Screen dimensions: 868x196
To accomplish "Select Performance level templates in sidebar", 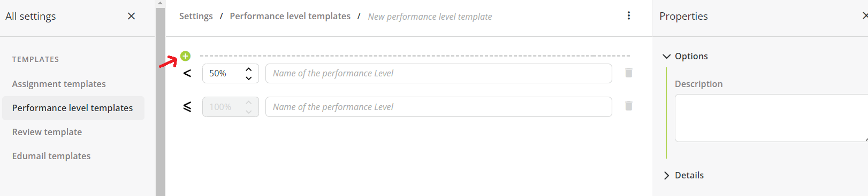I will point(73,108).
